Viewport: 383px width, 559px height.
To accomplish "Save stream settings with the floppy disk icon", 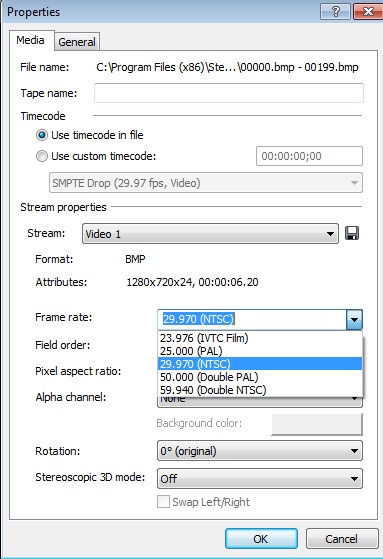I will point(352,234).
